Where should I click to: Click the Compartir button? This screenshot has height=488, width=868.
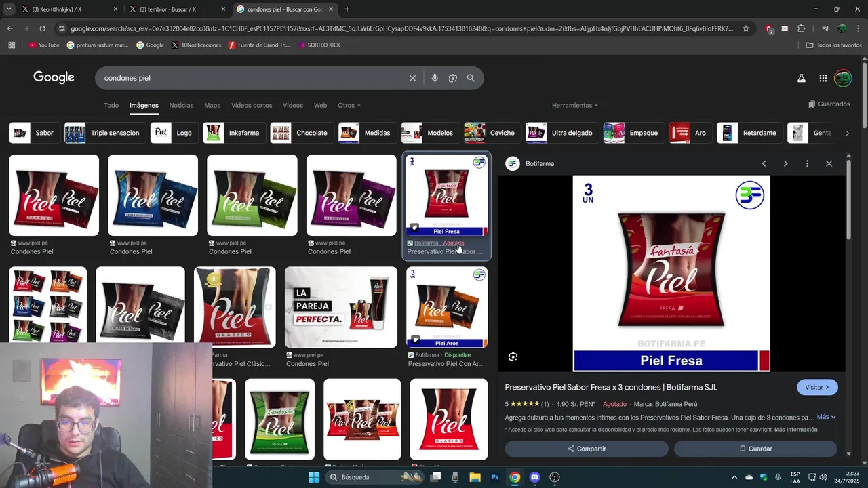[587, 449]
